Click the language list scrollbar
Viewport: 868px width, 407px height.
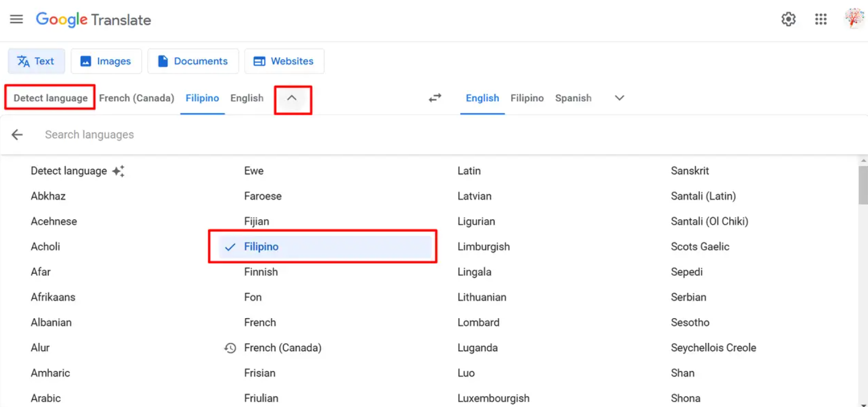(863, 185)
